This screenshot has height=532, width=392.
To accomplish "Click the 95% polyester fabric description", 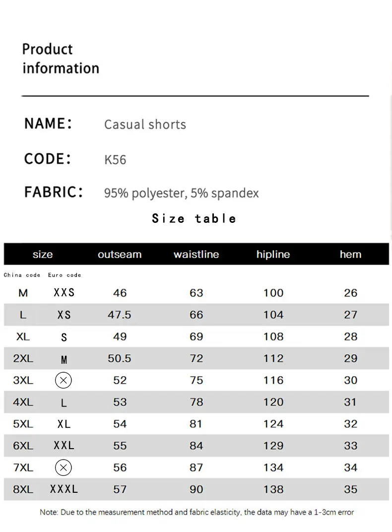I will point(182,193).
